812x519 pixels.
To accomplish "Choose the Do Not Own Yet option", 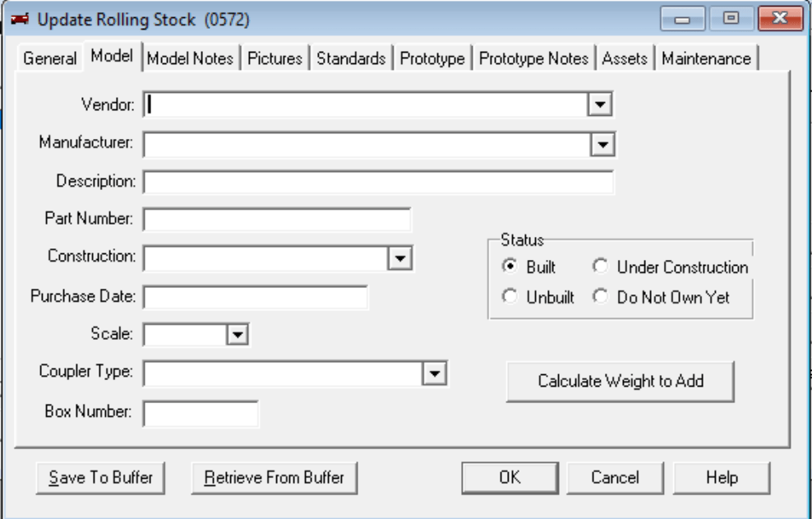I will [600, 297].
